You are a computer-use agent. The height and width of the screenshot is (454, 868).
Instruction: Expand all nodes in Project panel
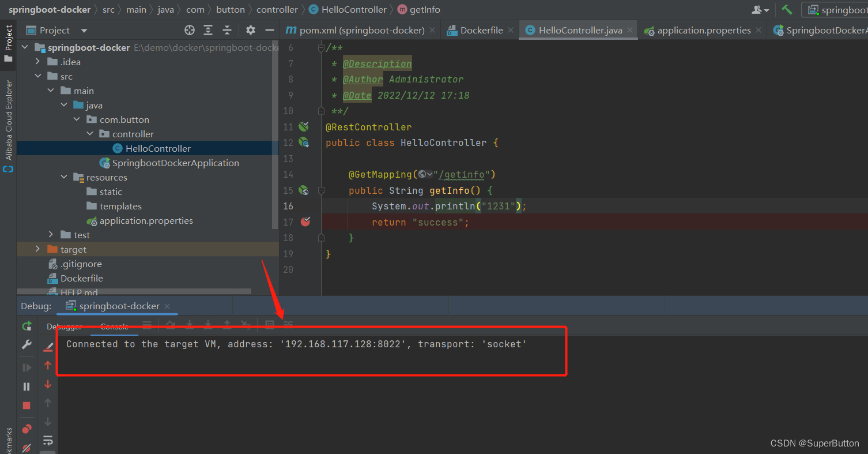[208, 30]
